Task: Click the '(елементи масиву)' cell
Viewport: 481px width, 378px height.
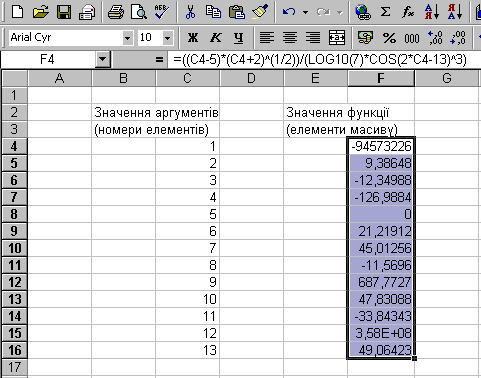Action: (341, 130)
